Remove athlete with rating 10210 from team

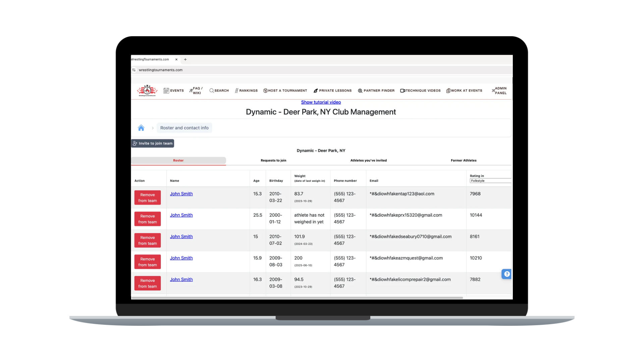pos(148,262)
